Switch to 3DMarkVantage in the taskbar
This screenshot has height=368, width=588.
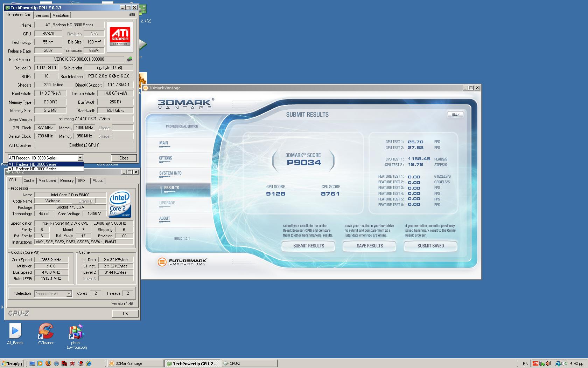point(134,363)
